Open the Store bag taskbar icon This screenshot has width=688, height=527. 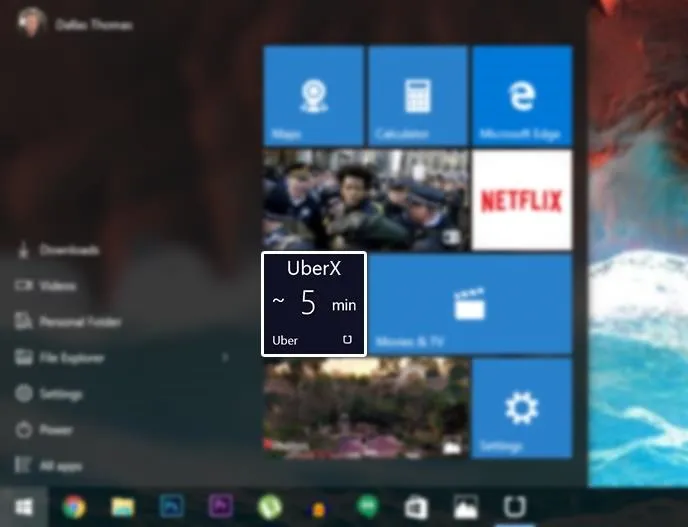click(416, 508)
